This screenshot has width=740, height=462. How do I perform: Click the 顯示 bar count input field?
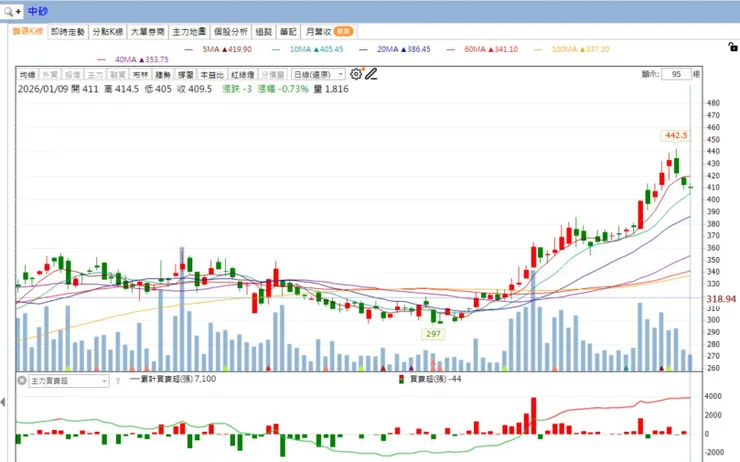[x=676, y=74]
